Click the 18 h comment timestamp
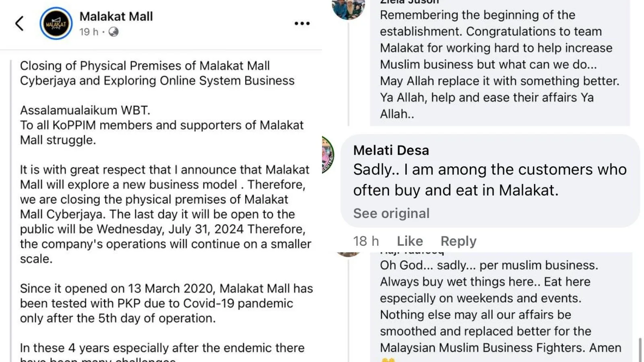This screenshot has width=644, height=362. pos(365,241)
